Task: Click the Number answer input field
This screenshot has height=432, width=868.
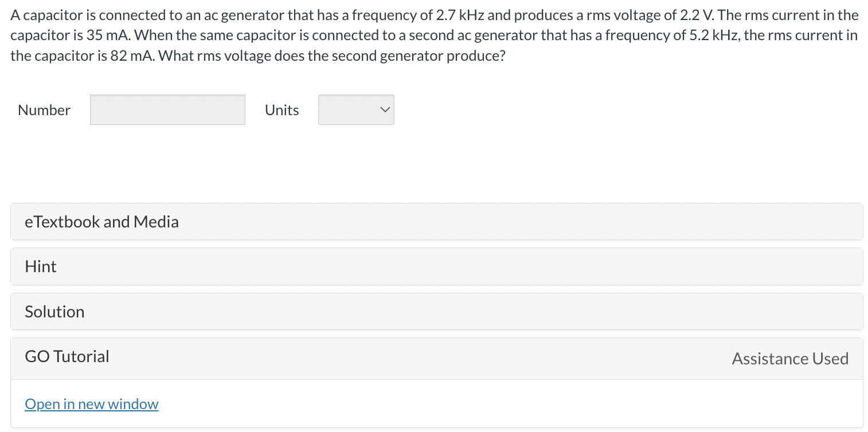Action: pyautogui.click(x=167, y=109)
